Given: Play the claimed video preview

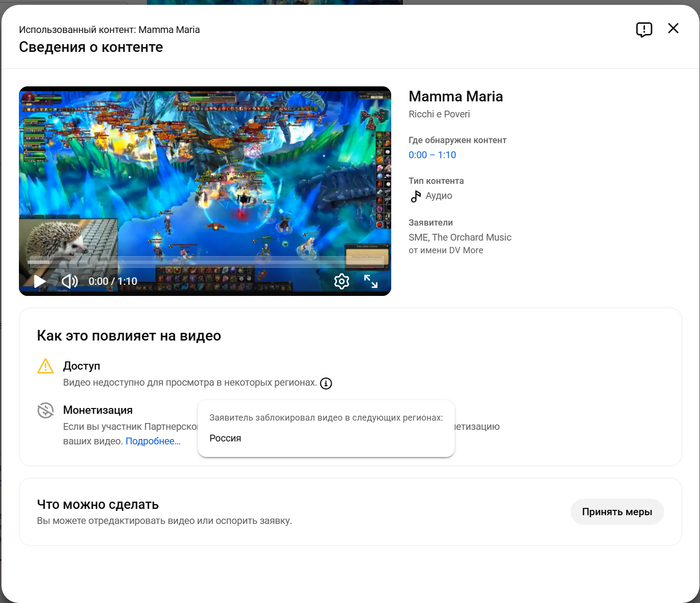Looking at the screenshot, I should coord(39,281).
